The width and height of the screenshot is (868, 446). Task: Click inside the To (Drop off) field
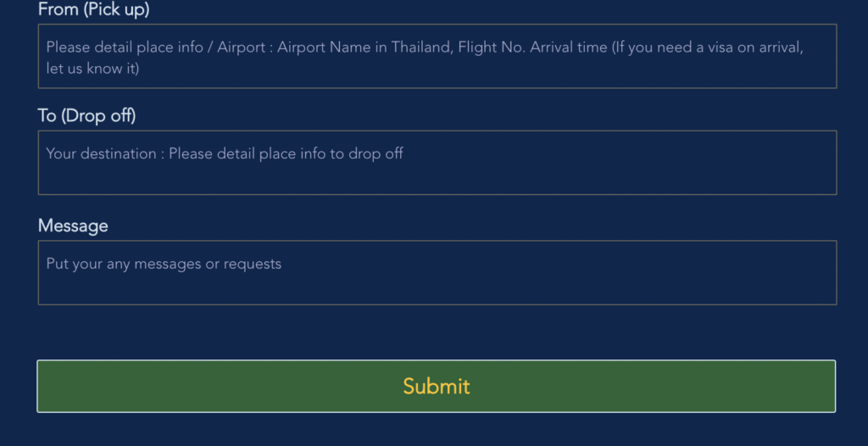pos(437,163)
